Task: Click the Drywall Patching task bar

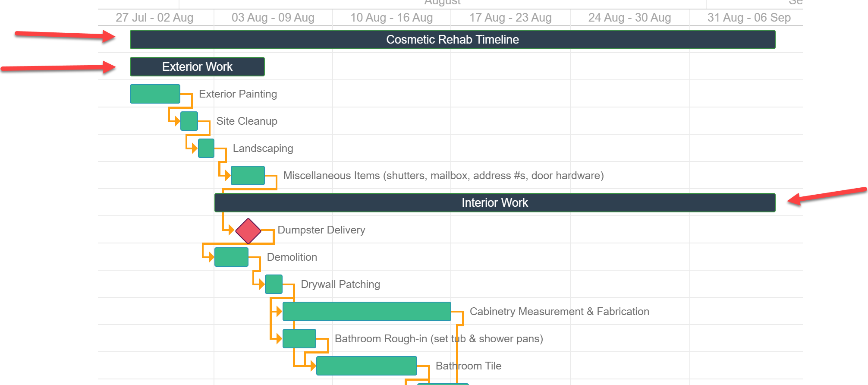Action: (x=274, y=284)
